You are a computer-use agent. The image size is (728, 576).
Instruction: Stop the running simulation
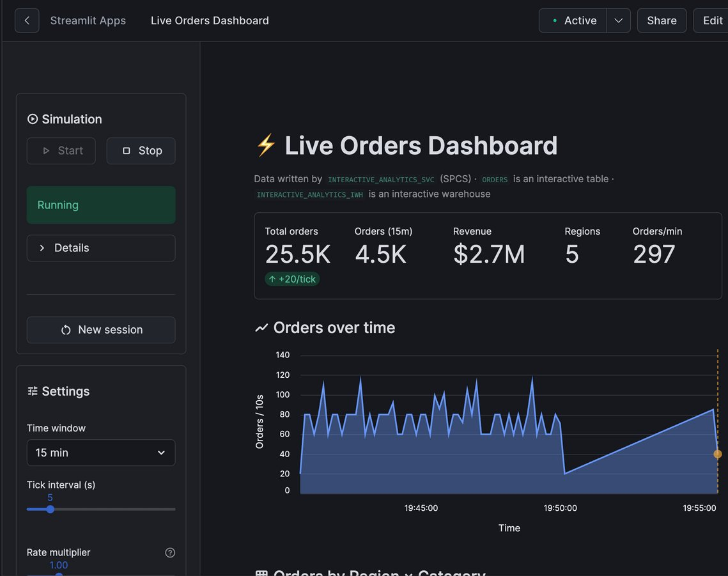point(141,150)
